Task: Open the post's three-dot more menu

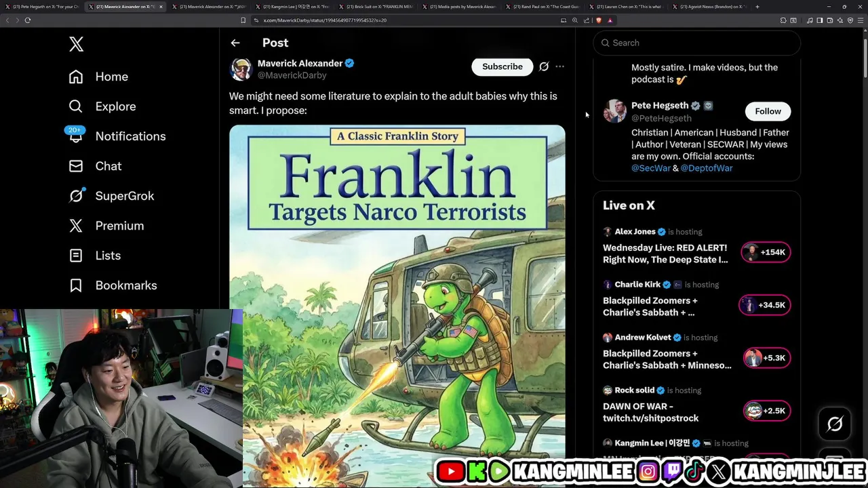Action: 559,66
